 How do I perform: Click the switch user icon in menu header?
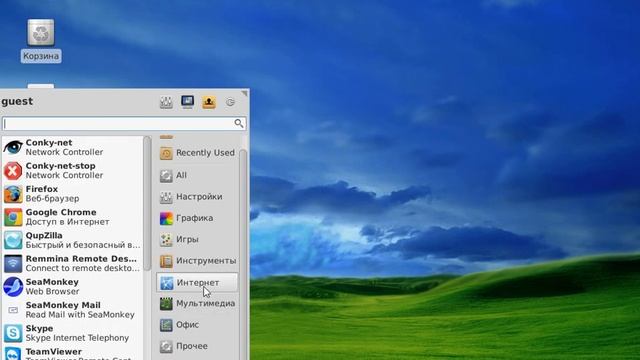pos(209,102)
